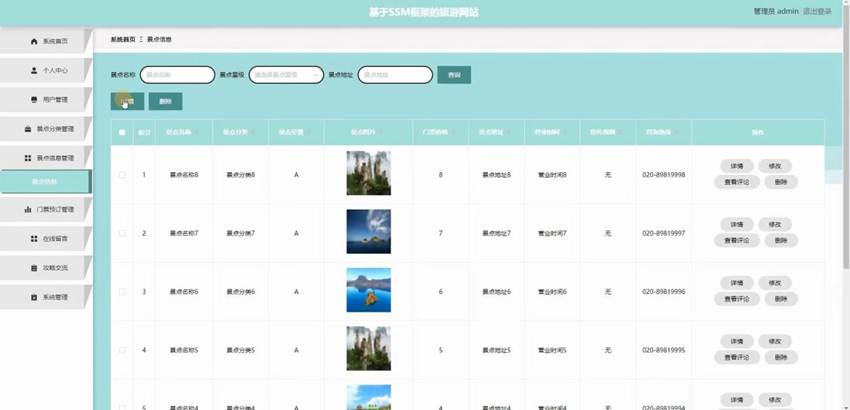Click the cell 景点地址7
This screenshot has height=410, width=850.
[497, 233]
